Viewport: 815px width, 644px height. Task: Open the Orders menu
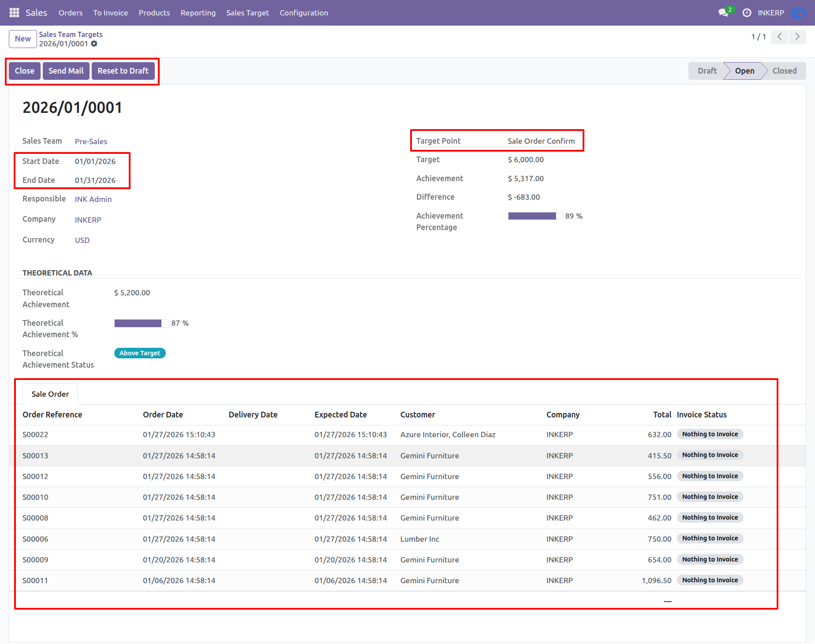(x=71, y=13)
